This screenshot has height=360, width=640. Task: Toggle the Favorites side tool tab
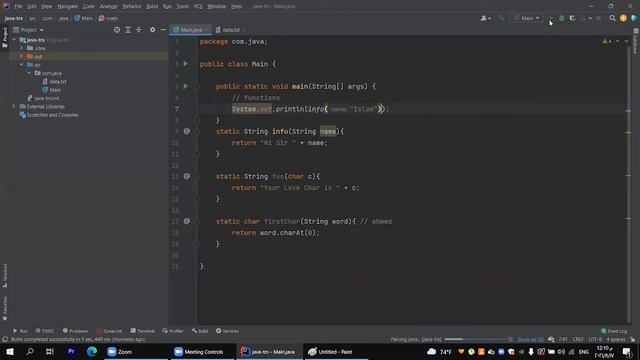pos(5,308)
